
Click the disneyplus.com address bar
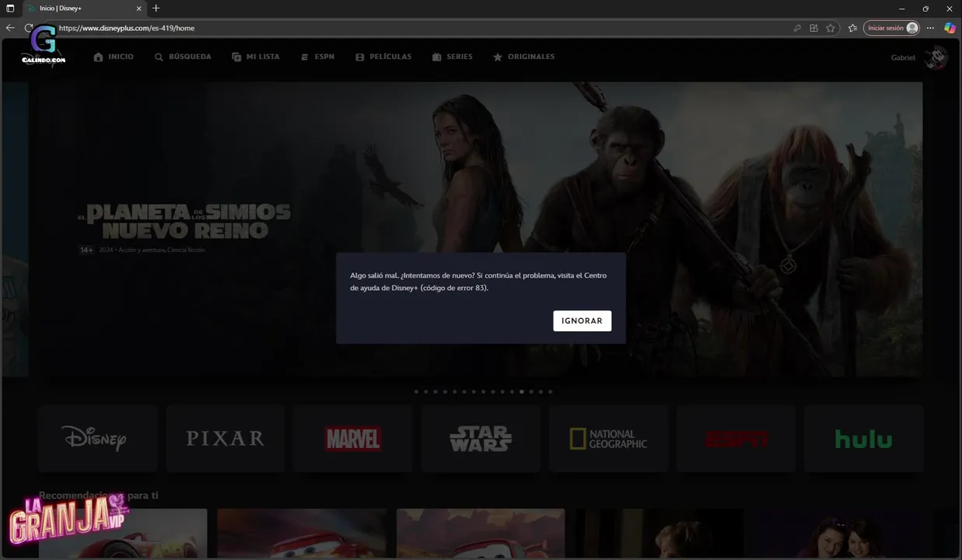coord(420,28)
